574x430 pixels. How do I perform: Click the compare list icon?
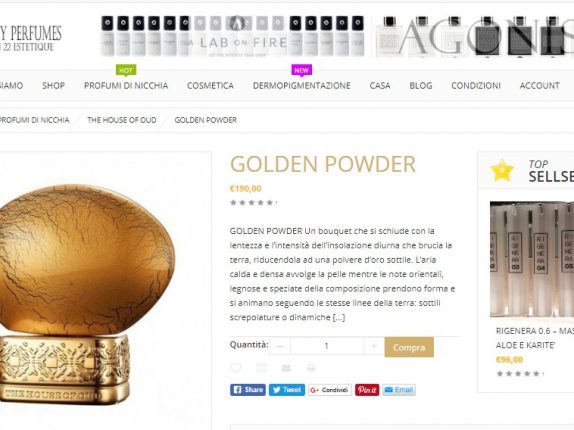(x=261, y=368)
